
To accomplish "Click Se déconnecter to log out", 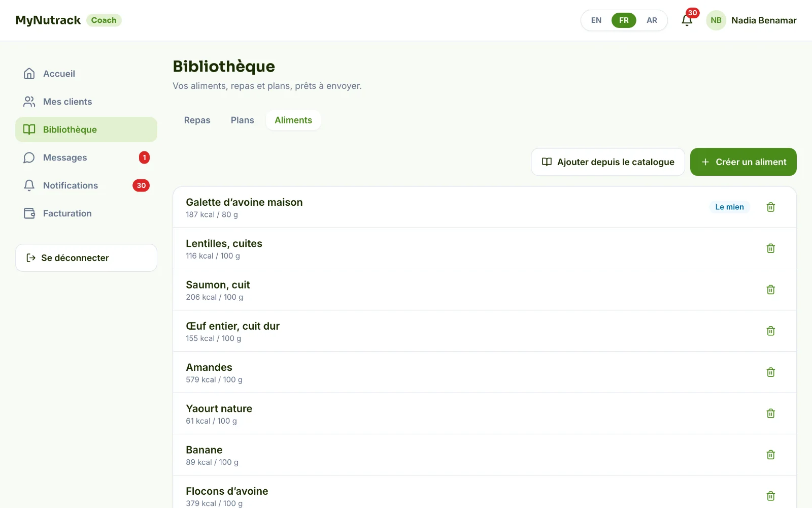I will tap(86, 258).
